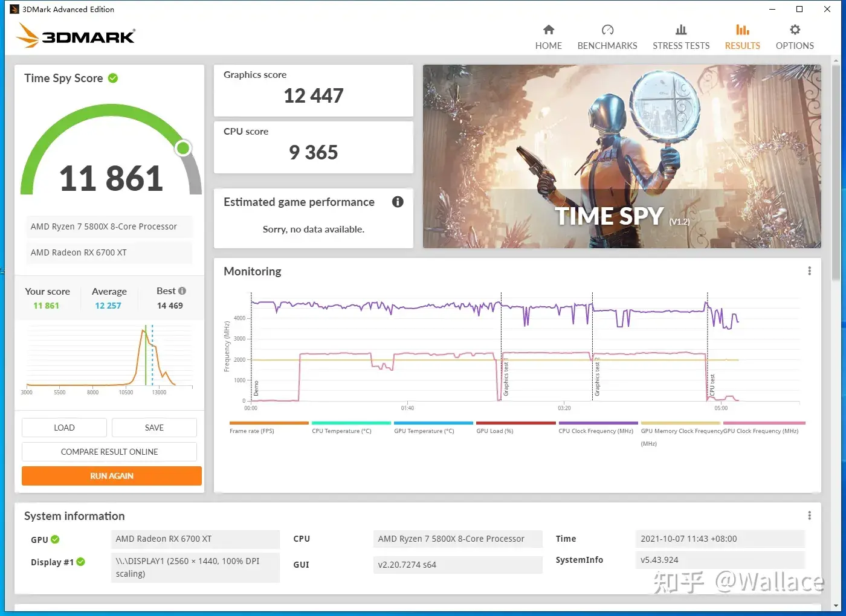Click the GPU value in System information

(195, 539)
